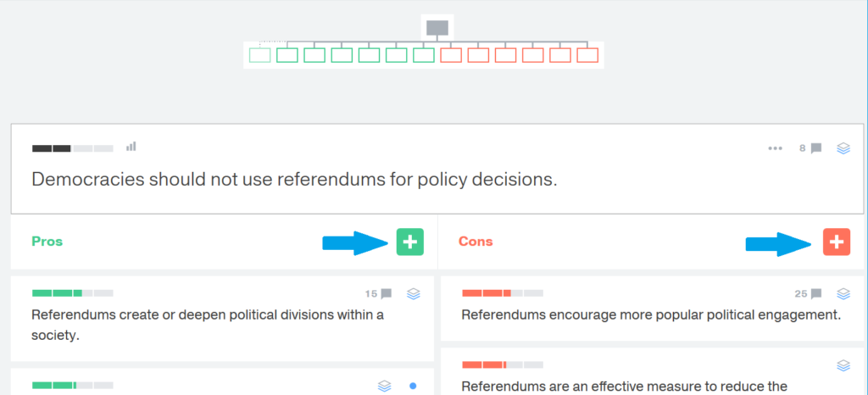Open 15 comments on political divisions claim
Viewport: 868px width, 395px height.
(x=379, y=294)
